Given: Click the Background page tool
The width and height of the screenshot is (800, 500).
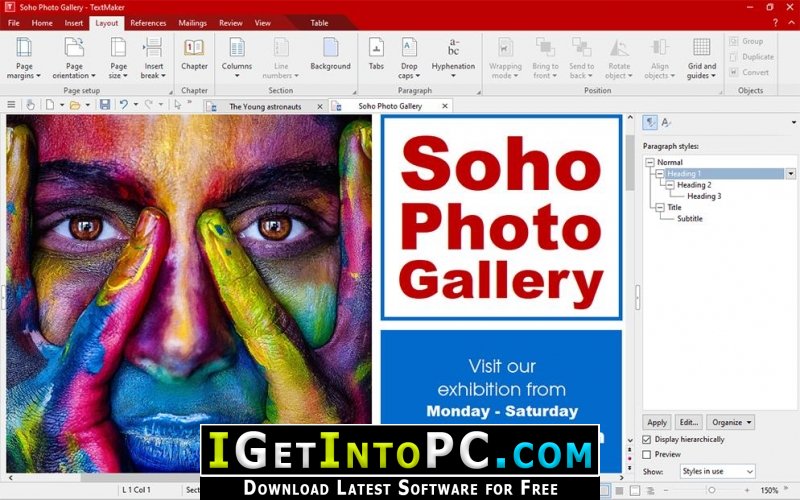Looking at the screenshot, I should [330, 55].
